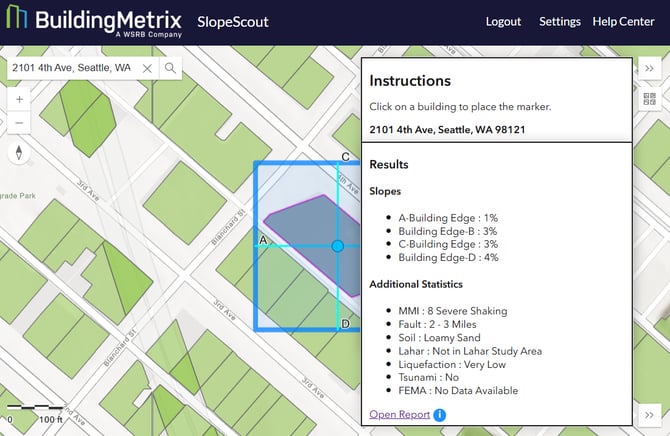Click address "2101 4th Ave, Seattle, WA 98121"
The image size is (670, 436).
[447, 130]
